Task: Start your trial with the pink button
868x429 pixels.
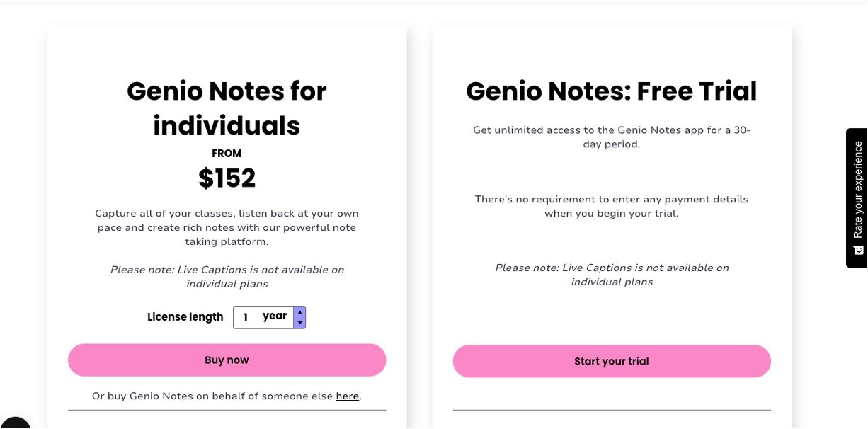Action: coord(612,361)
